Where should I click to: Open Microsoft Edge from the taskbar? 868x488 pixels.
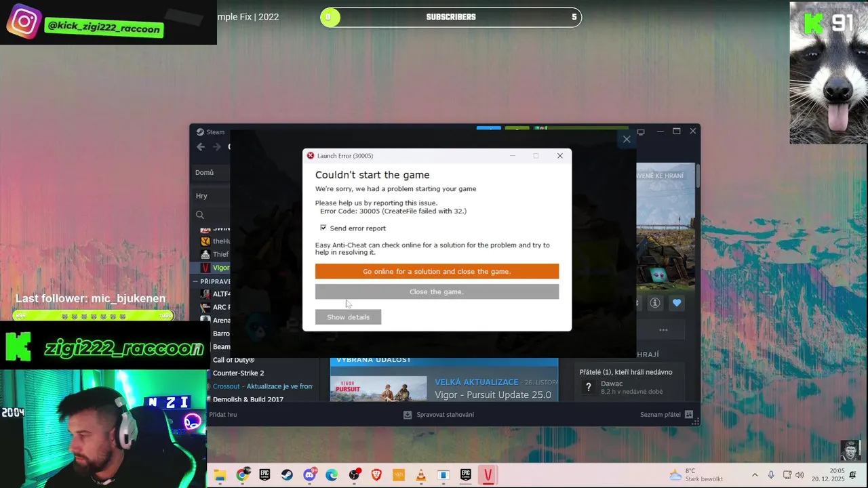(332, 475)
